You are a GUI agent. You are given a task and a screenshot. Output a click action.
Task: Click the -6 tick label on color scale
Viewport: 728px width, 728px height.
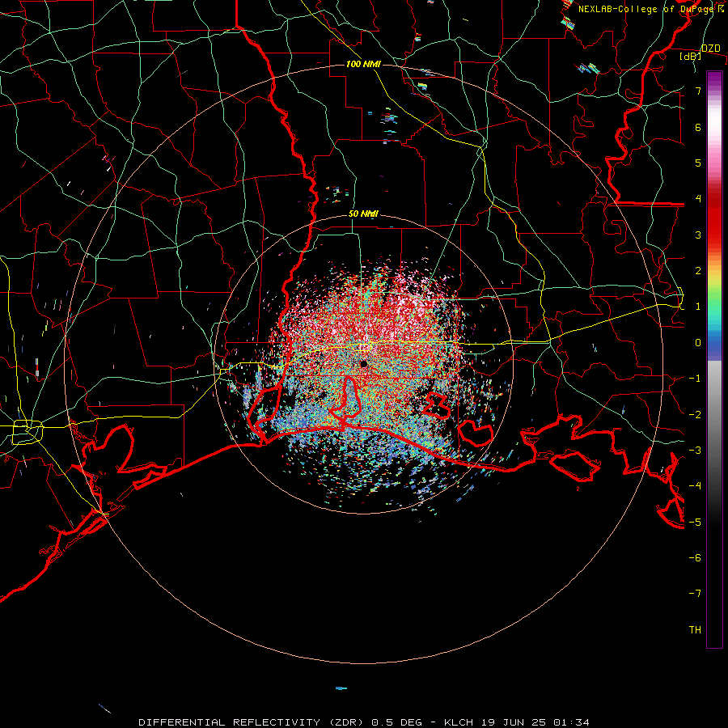[695, 558]
